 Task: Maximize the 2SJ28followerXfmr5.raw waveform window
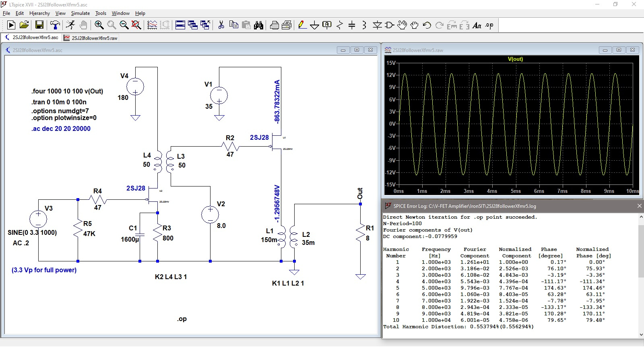tap(619, 50)
